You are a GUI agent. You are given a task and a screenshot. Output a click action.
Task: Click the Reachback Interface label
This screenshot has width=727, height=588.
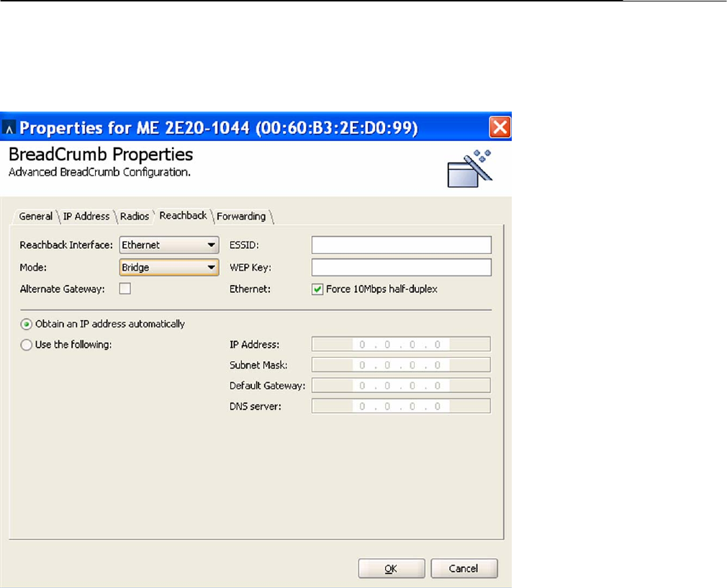[66, 245]
